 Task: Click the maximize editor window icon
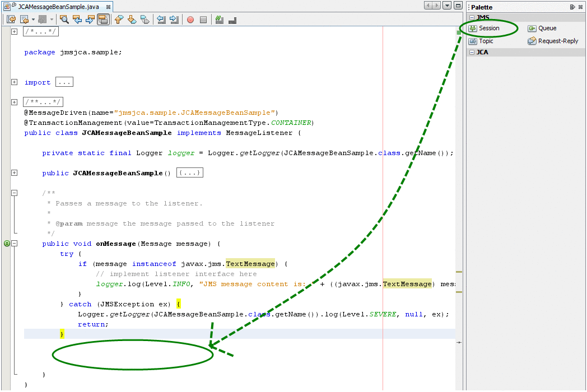point(458,5)
